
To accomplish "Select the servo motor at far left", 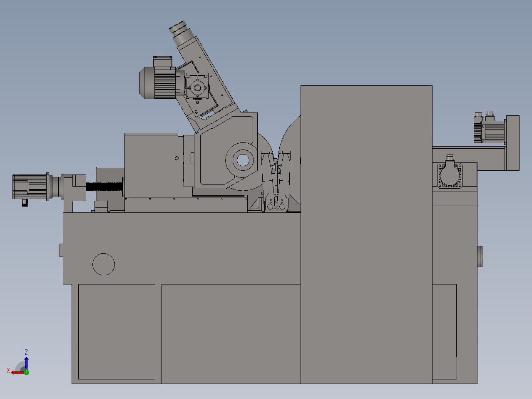I will pos(31,187).
